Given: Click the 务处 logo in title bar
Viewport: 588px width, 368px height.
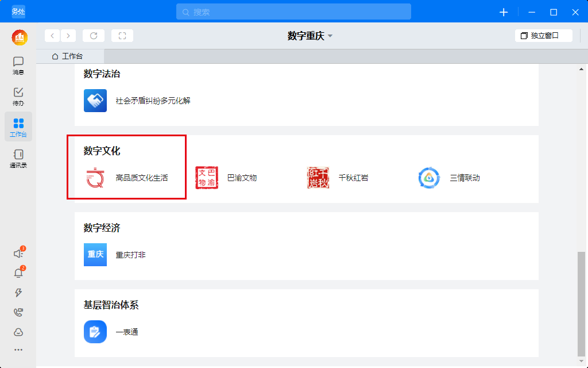Looking at the screenshot, I should point(18,11).
